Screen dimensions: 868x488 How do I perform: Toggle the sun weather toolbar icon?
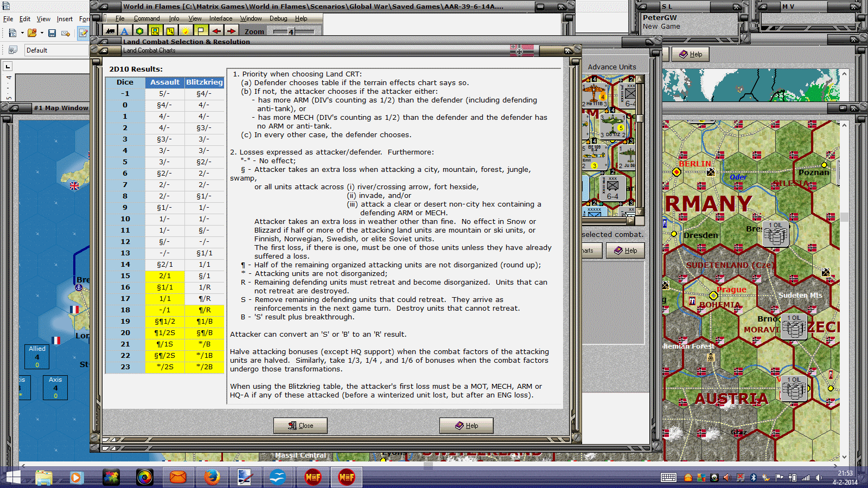[x=186, y=31]
